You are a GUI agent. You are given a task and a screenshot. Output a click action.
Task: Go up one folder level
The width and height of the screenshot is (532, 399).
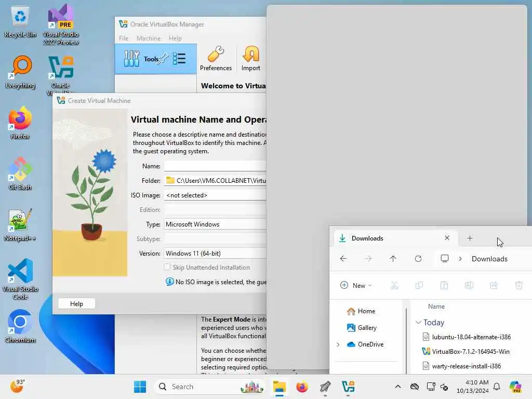coord(393,259)
